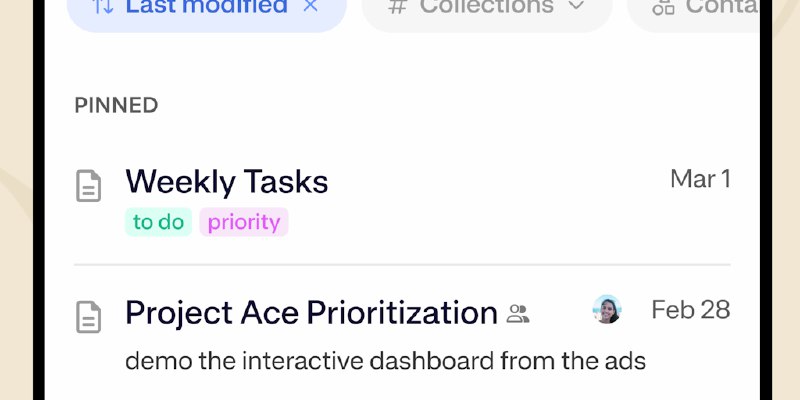Select the pink "priority" tag
The height and width of the screenshot is (400, 800).
(x=244, y=222)
